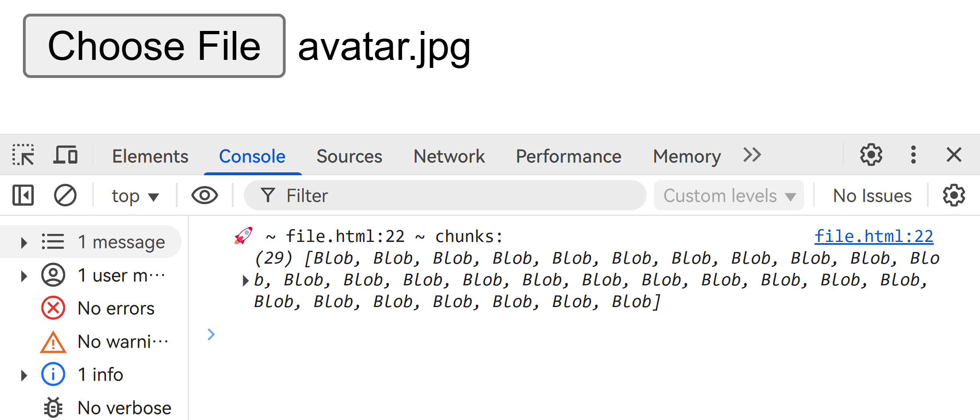Open the top context dropdown
This screenshot has width=980, height=420.
point(135,196)
